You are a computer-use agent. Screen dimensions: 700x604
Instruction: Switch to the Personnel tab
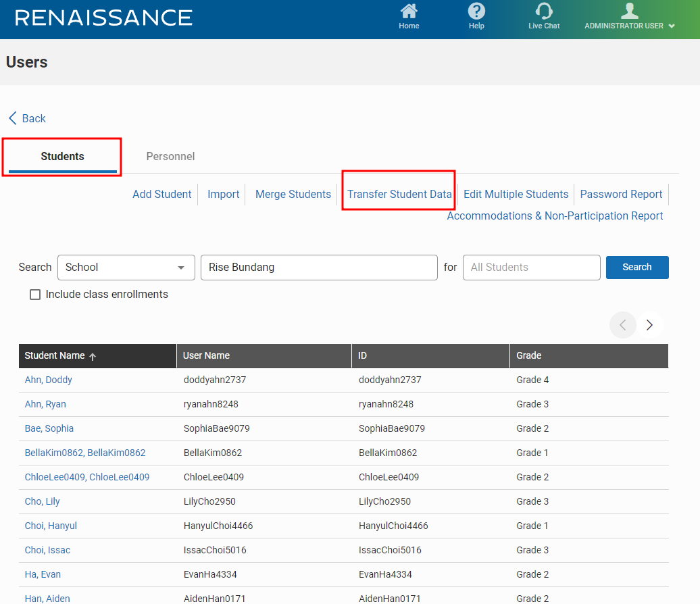[x=170, y=156]
